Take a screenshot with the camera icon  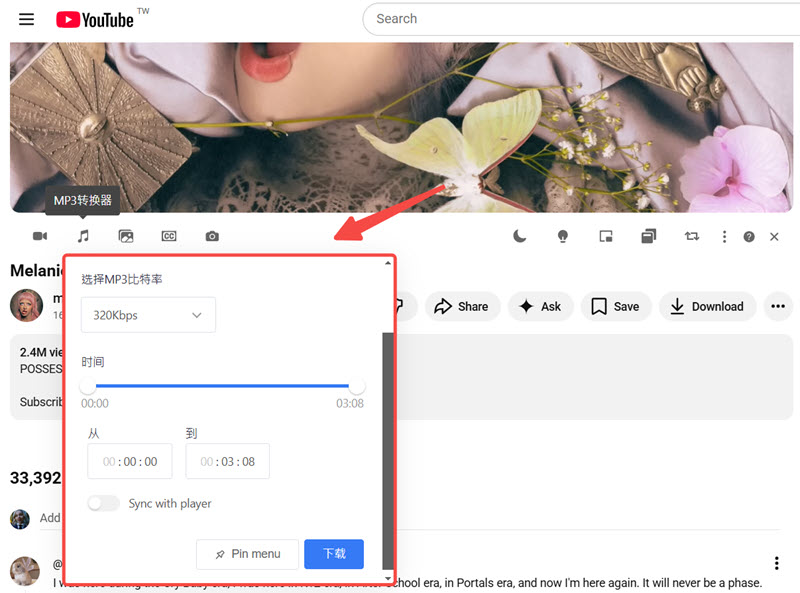pos(212,236)
